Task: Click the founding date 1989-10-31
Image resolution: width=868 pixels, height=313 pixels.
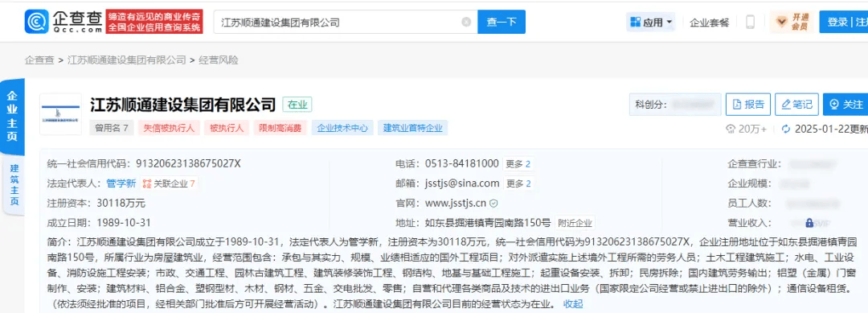Action: click(124, 223)
